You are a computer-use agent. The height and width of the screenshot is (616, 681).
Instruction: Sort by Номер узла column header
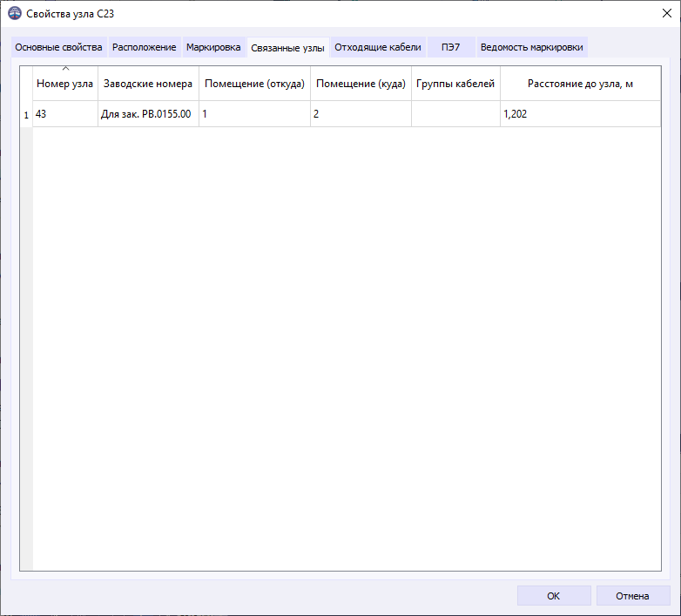65,84
